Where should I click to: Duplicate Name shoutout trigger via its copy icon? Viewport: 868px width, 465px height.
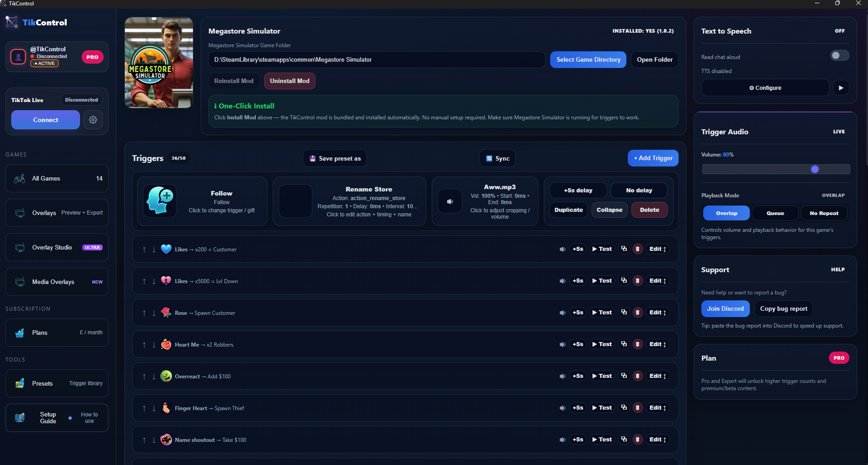click(624, 440)
